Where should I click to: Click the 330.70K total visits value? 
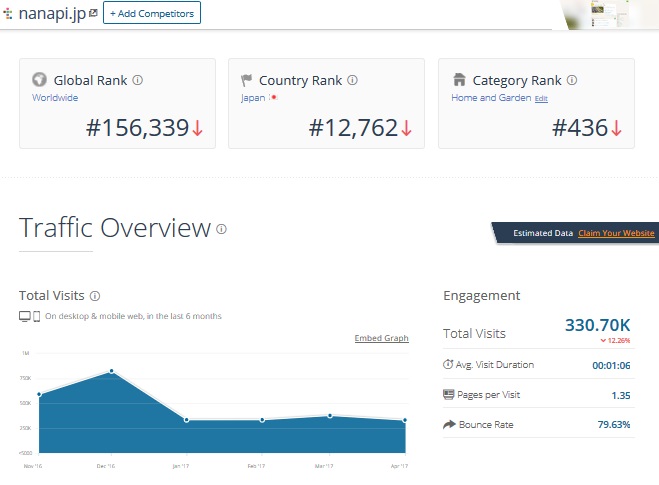[x=598, y=325]
